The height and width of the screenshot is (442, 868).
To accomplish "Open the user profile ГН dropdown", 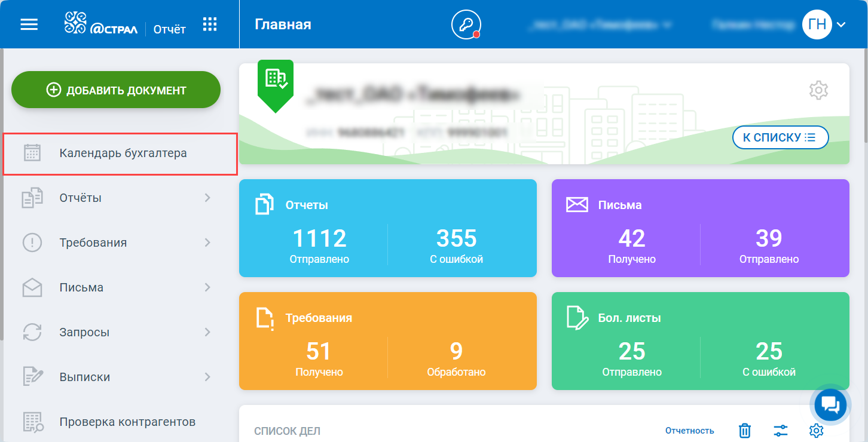I will (824, 24).
